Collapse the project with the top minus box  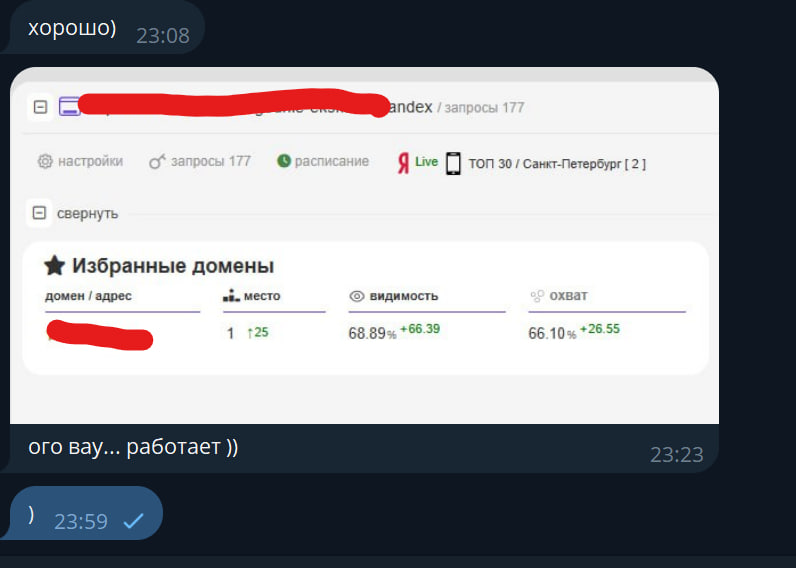pyautogui.click(x=40, y=107)
